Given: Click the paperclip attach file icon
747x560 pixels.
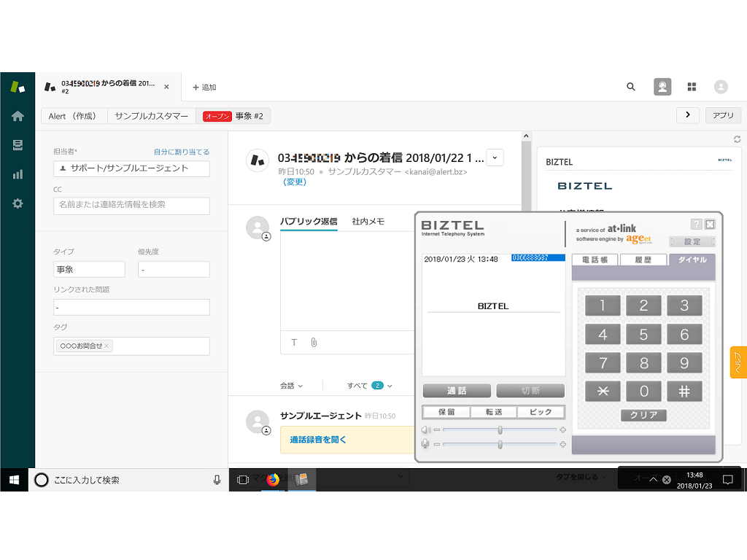Looking at the screenshot, I should pyautogui.click(x=314, y=342).
